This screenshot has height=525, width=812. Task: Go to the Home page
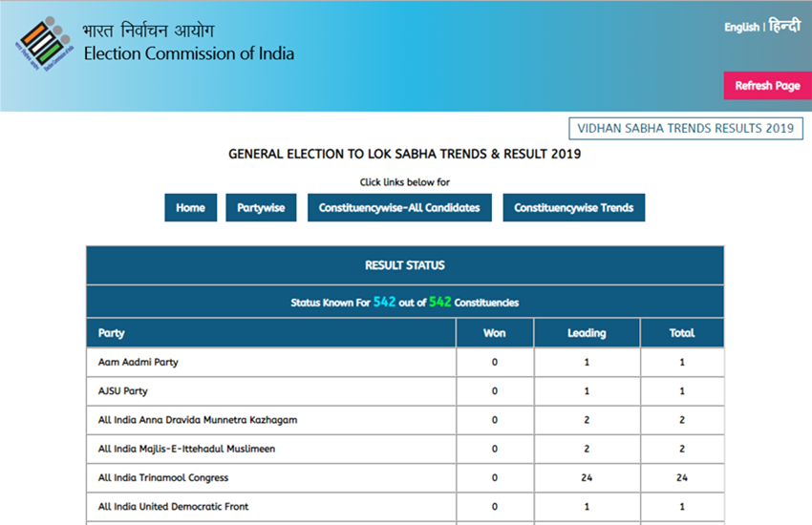(x=190, y=208)
